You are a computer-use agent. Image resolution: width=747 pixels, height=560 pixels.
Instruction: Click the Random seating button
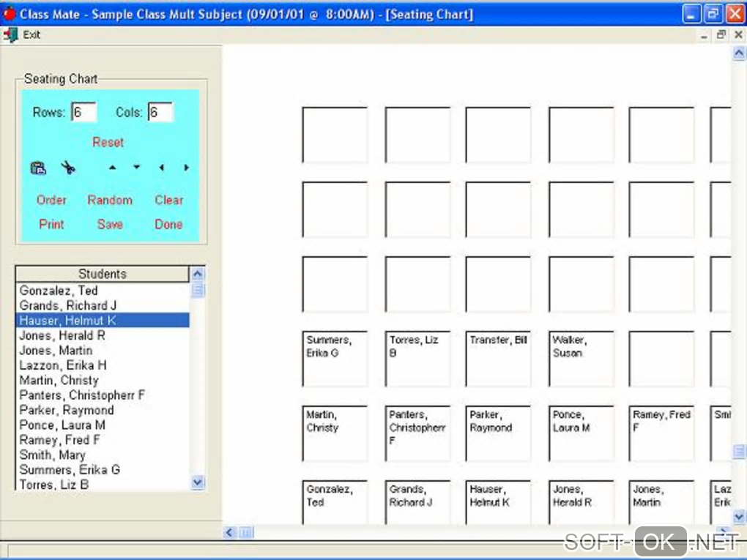point(110,200)
